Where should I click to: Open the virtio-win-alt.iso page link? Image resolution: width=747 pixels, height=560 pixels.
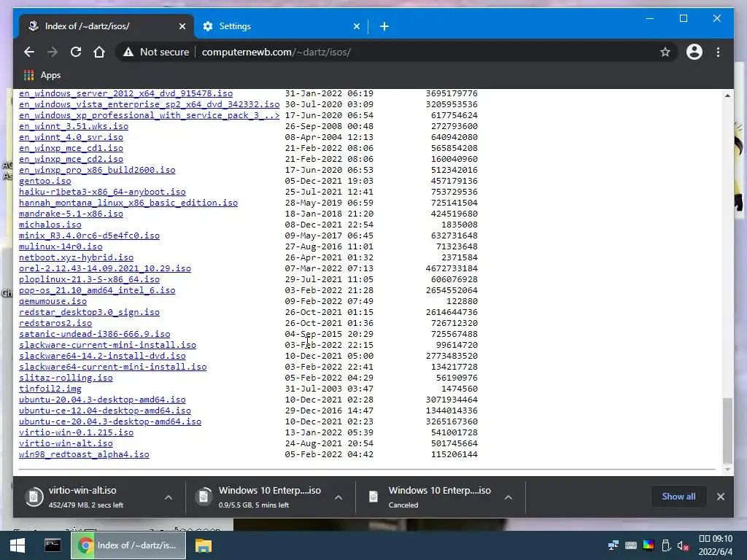click(66, 444)
